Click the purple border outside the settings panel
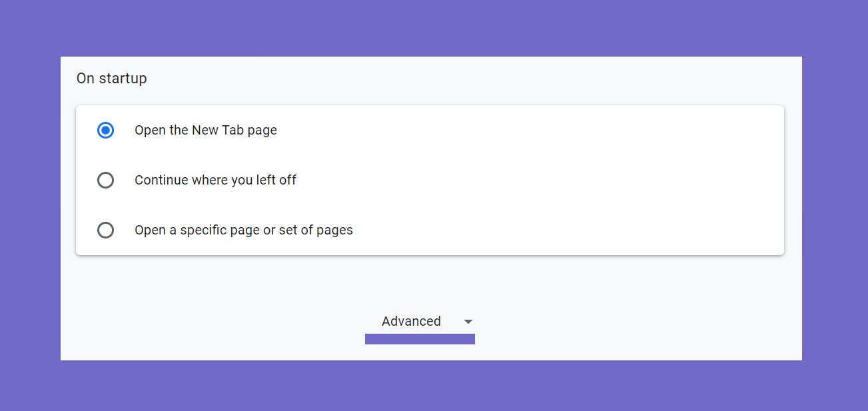 [x=433, y=27]
